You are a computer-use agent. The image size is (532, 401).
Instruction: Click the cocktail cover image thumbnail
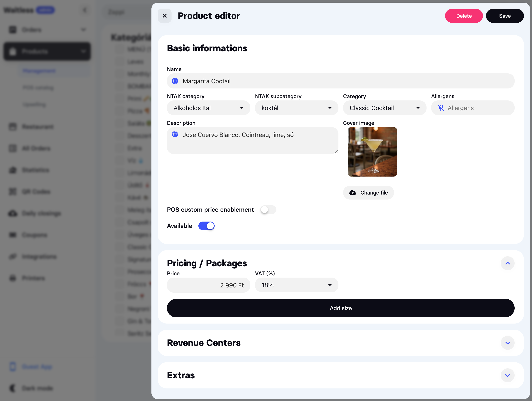[x=372, y=152]
